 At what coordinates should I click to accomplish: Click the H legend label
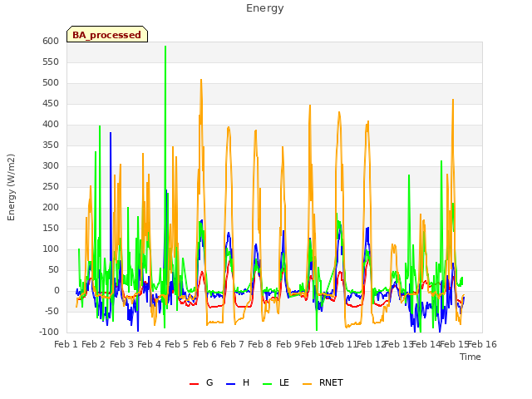tap(246, 382)
